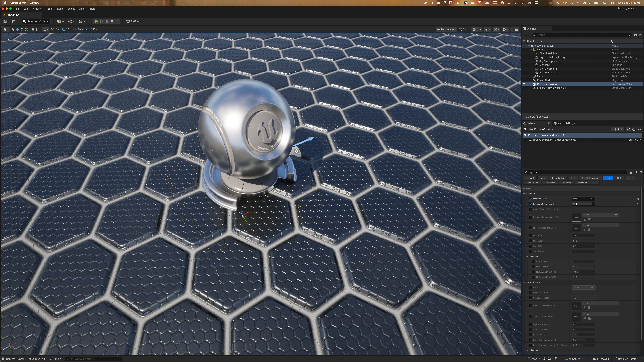Open play options three-dot menu
The width and height of the screenshot is (644, 362).
(x=118, y=21)
